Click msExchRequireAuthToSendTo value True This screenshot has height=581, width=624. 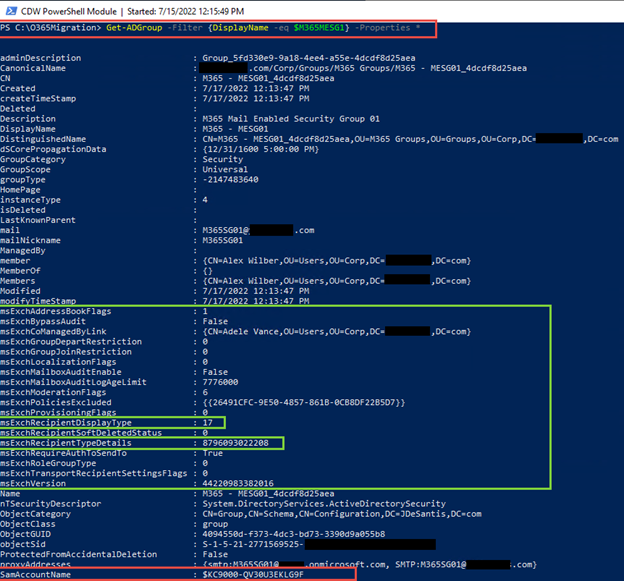click(x=213, y=453)
